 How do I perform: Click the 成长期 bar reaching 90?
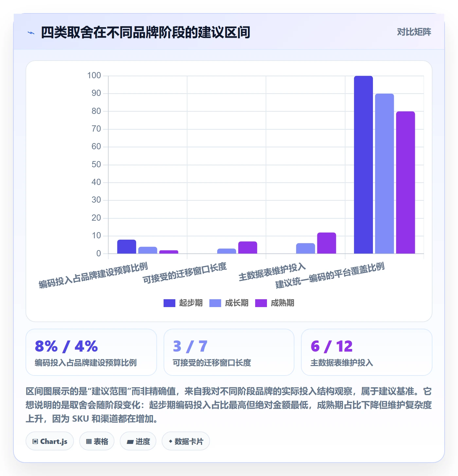[384, 174]
